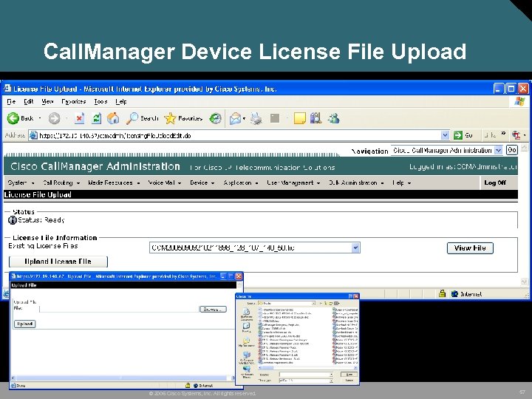
Task: Stop page loading with the red X
Action: (79, 118)
